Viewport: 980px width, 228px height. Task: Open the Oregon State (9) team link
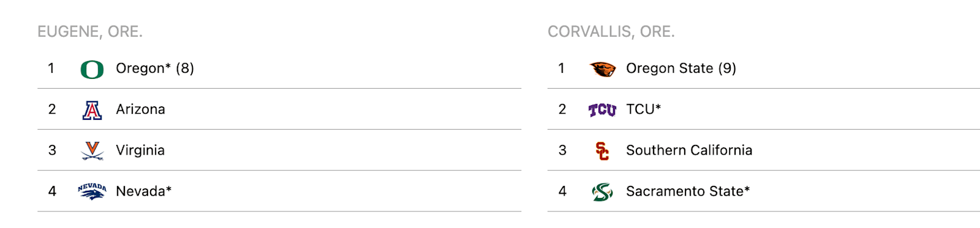tap(681, 68)
